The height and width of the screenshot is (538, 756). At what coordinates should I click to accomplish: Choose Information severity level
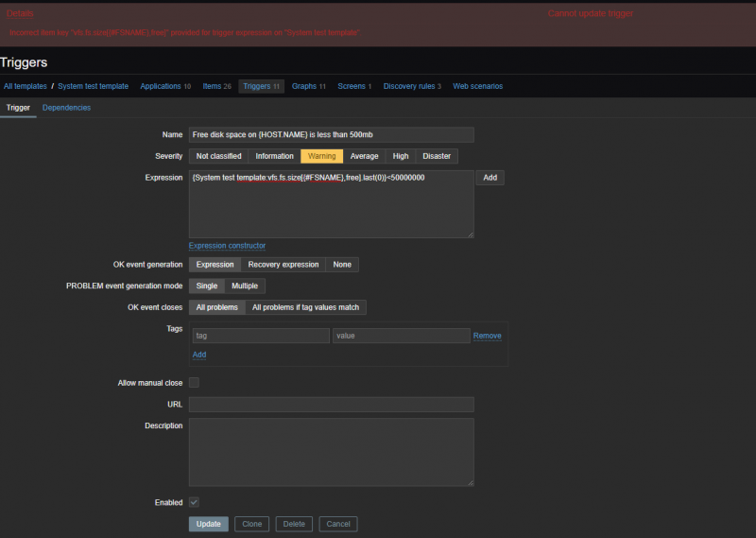[x=274, y=156]
